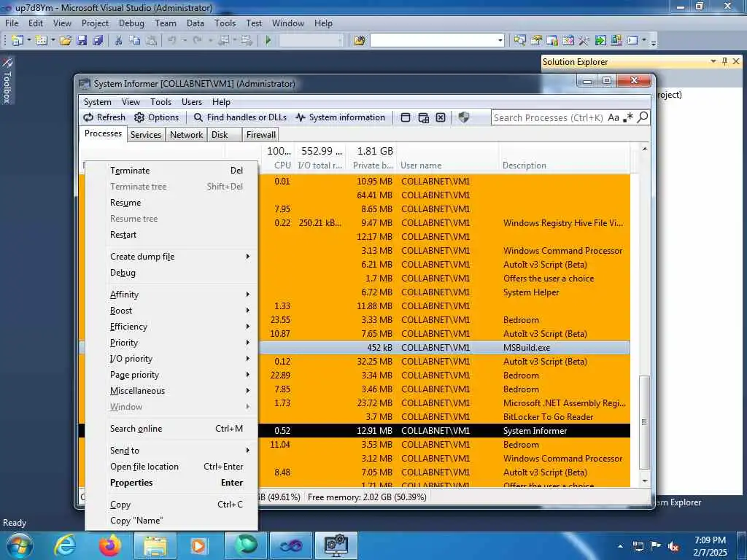This screenshot has height=560, width=747.
Task: Click the Find in Files toolbar icon
Action: click(360, 41)
